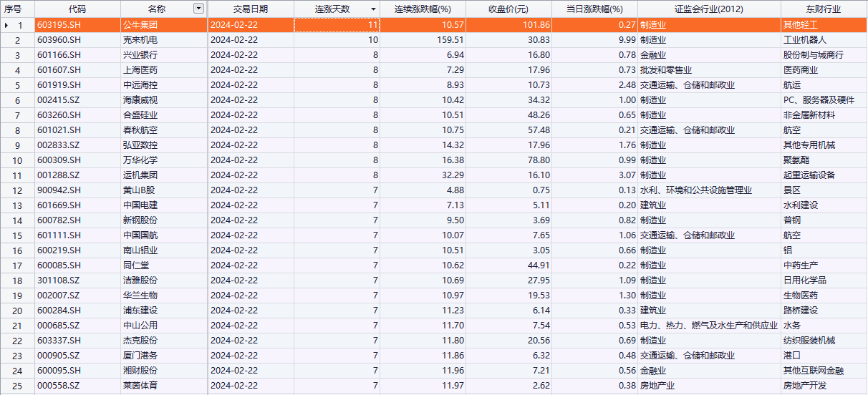Click the sort arrow in 连涨天数 header
Viewport: 868px width, 395px height.
[373, 9]
